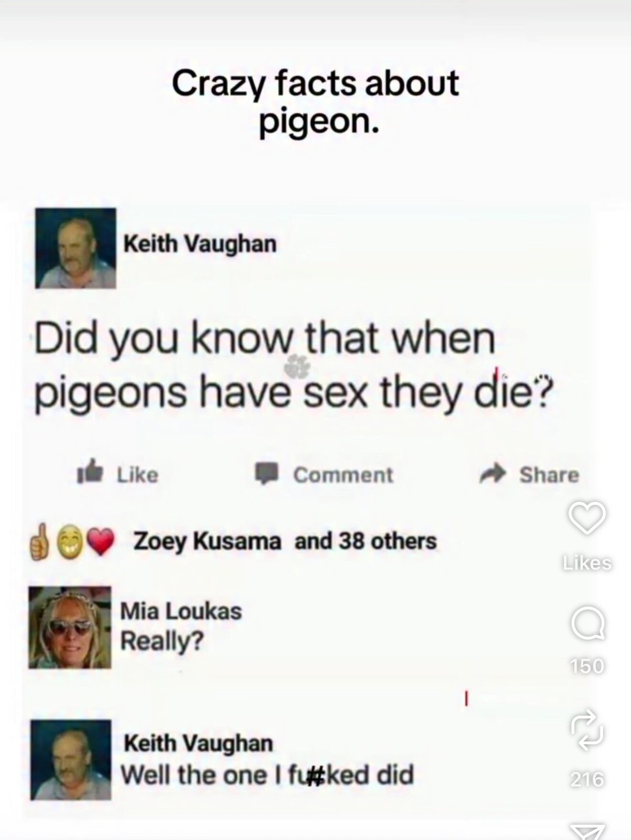Tap the heart Likes icon
This screenshot has width=631, height=840.
click(x=587, y=518)
